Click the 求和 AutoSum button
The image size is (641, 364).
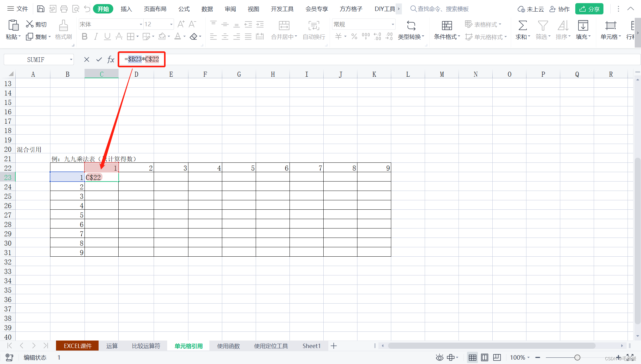[522, 30]
